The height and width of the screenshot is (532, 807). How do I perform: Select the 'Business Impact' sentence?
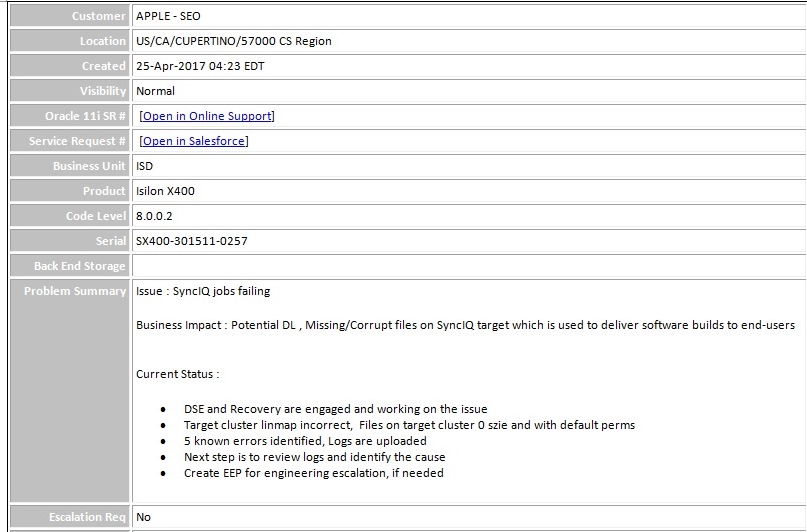(465, 325)
